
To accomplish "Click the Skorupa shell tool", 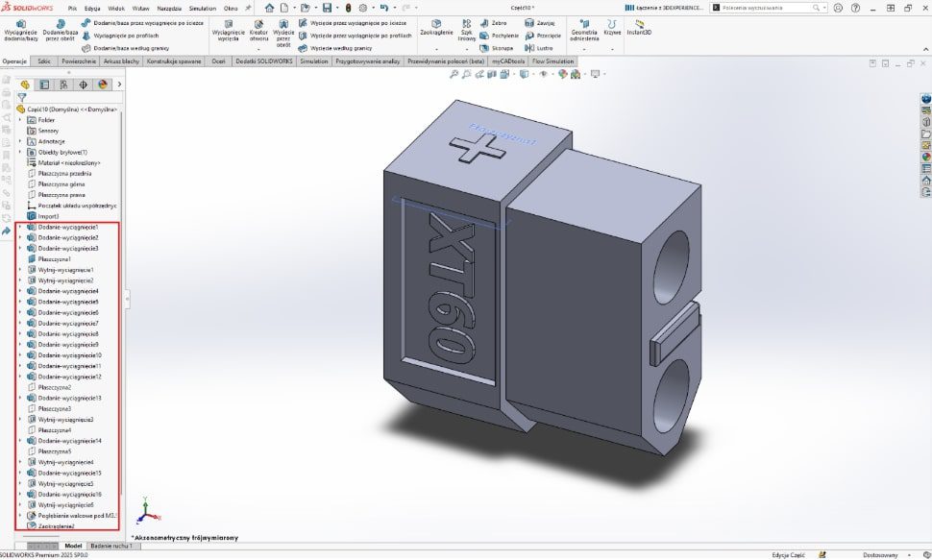I will 497,48.
